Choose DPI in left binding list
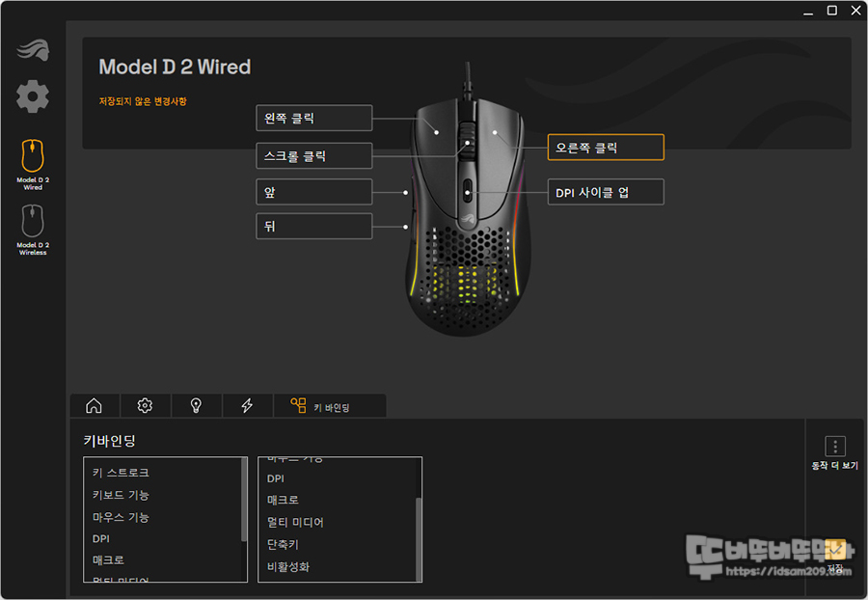 (x=100, y=538)
